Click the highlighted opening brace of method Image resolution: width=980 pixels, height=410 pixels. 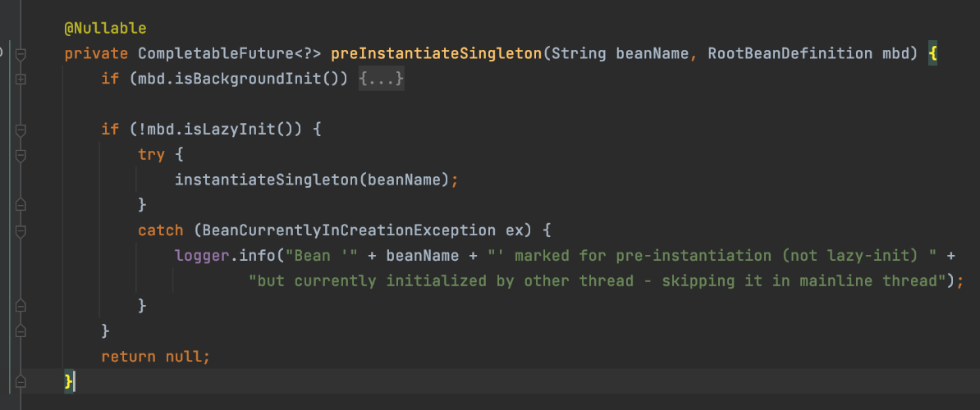tap(933, 54)
